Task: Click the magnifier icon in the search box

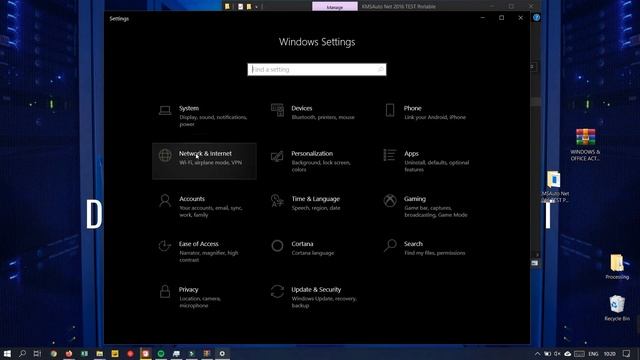Action: pos(380,69)
